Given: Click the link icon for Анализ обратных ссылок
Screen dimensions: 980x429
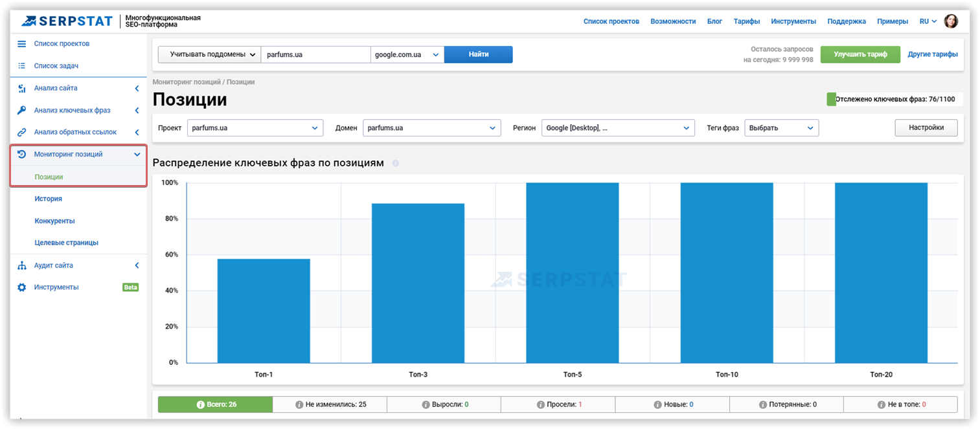Looking at the screenshot, I should tap(21, 133).
